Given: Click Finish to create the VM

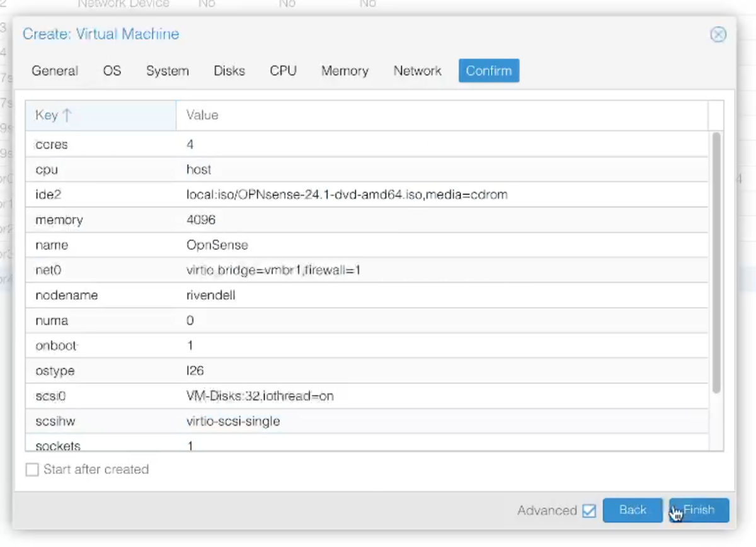Looking at the screenshot, I should [699, 510].
